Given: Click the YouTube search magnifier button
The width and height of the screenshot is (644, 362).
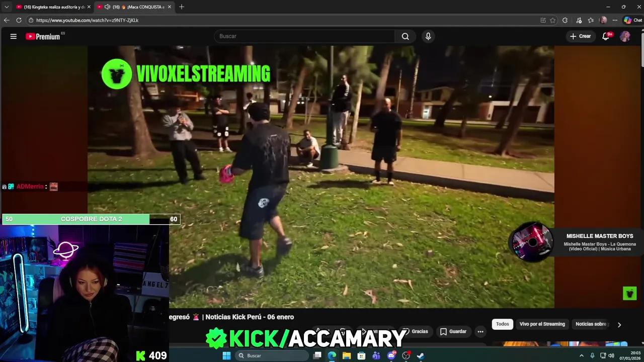Looking at the screenshot, I should [405, 36].
